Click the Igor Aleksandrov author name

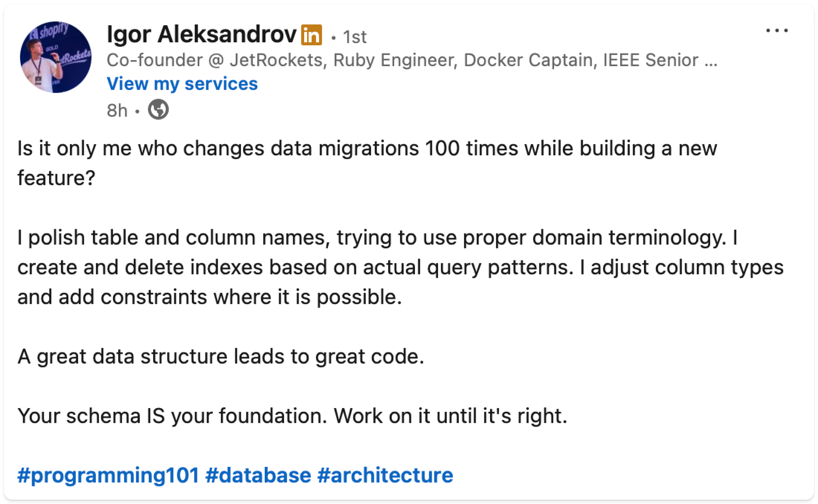pyautogui.click(x=201, y=34)
